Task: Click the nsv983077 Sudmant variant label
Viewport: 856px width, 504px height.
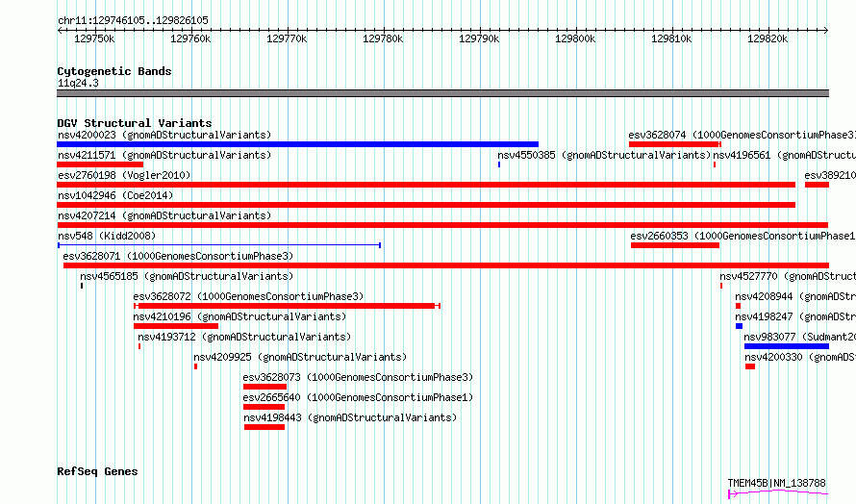Action: 800,337
